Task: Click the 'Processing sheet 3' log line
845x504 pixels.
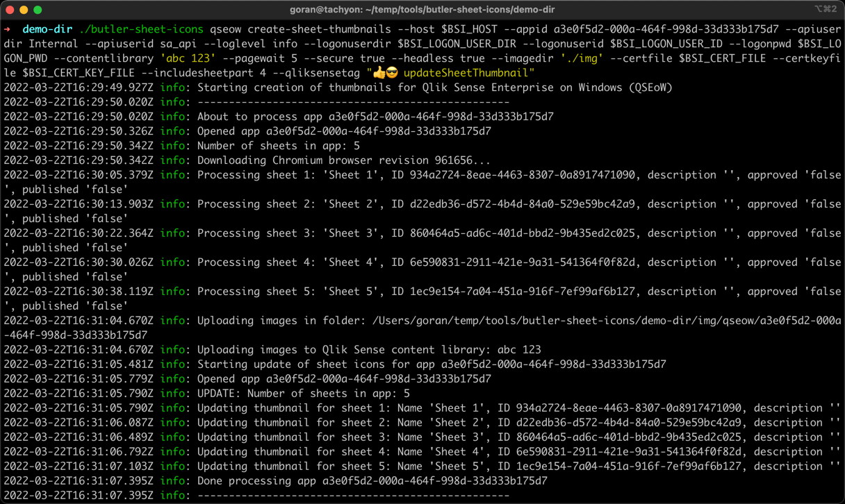Action: 422,240
